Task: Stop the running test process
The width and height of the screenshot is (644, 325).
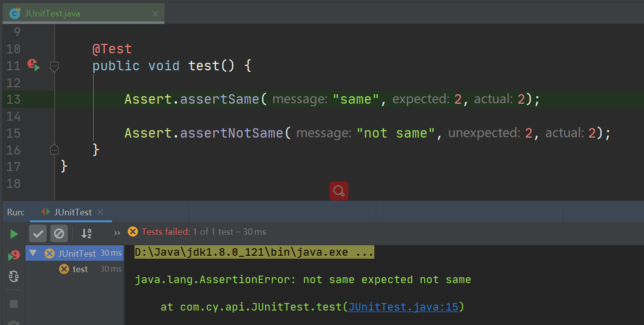Action: point(14,303)
